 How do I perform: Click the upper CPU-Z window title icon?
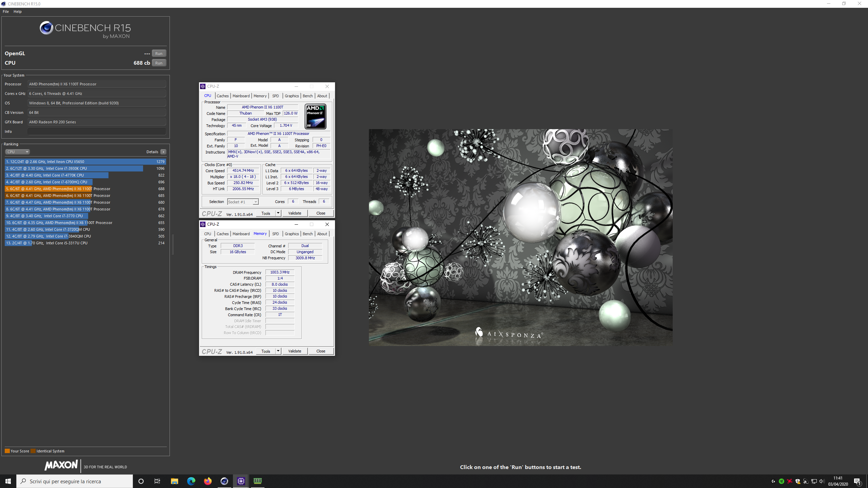pyautogui.click(x=203, y=86)
